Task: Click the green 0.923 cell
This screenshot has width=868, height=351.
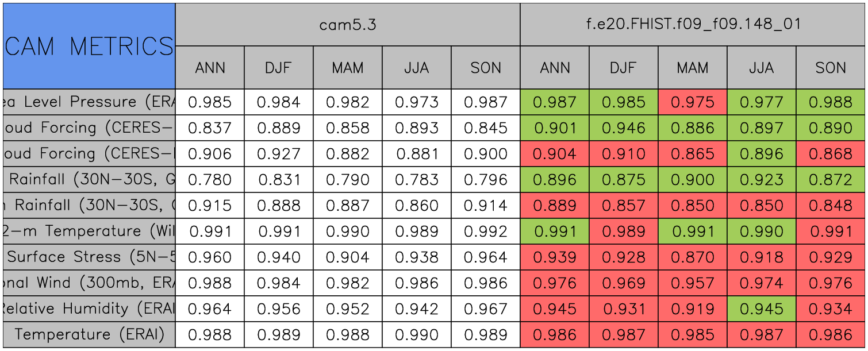Action: point(762,180)
